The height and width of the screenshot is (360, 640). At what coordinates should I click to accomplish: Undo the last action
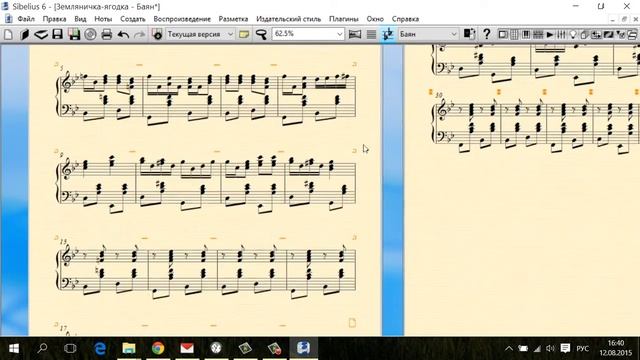point(123,34)
